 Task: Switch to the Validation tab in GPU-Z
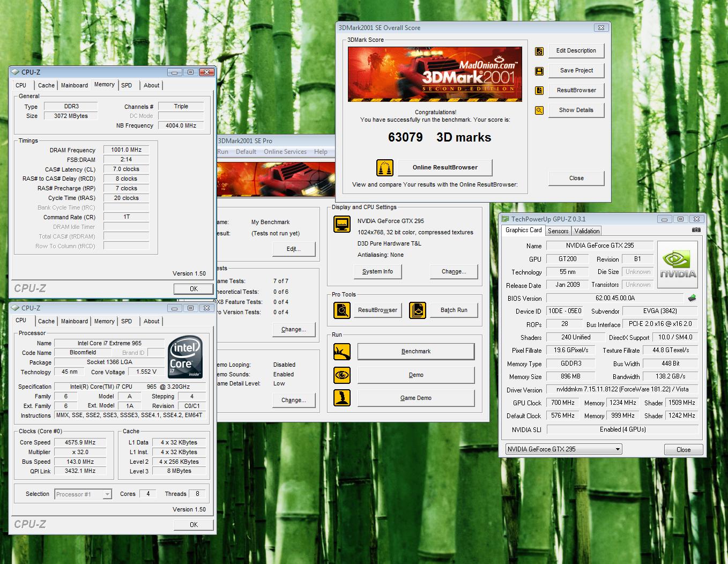[x=587, y=231]
